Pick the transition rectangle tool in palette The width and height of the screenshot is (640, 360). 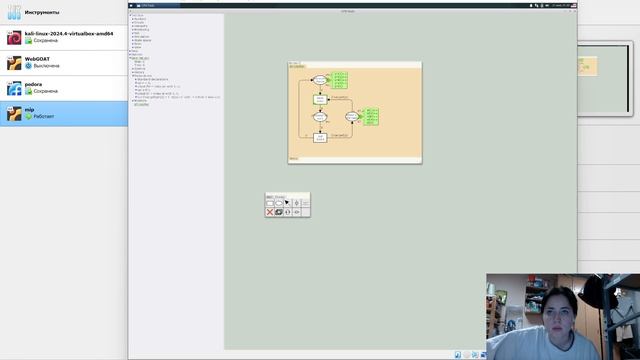(270, 203)
